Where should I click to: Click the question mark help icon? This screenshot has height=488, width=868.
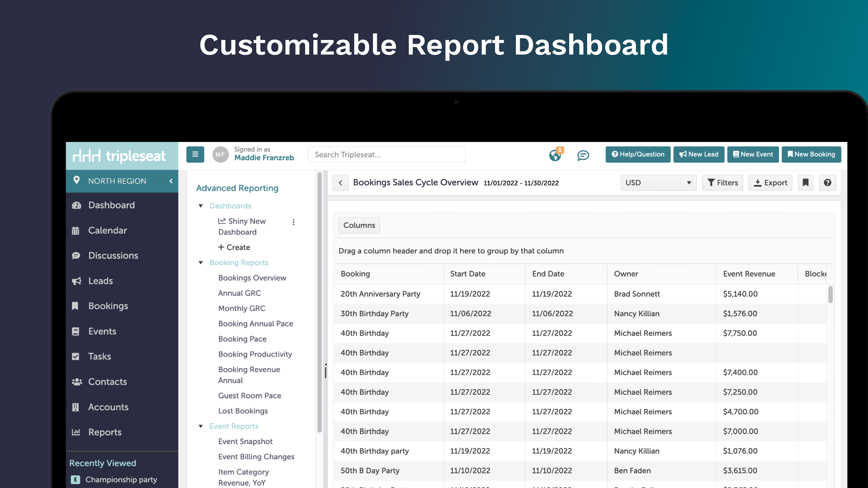click(x=827, y=183)
